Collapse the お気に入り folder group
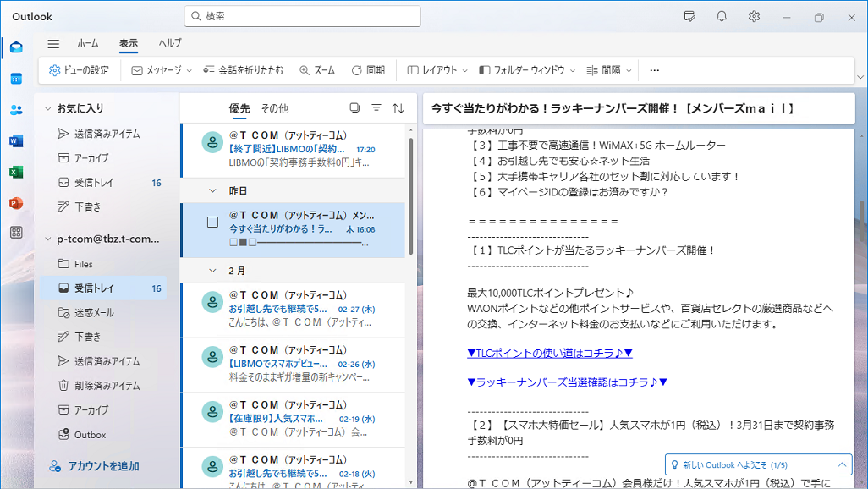This screenshot has width=868, height=489. pos(47,108)
